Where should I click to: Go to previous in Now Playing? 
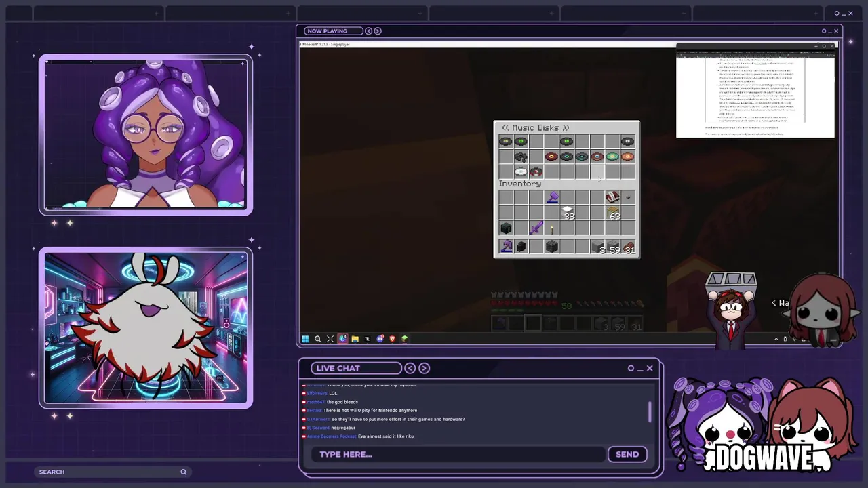click(x=368, y=30)
